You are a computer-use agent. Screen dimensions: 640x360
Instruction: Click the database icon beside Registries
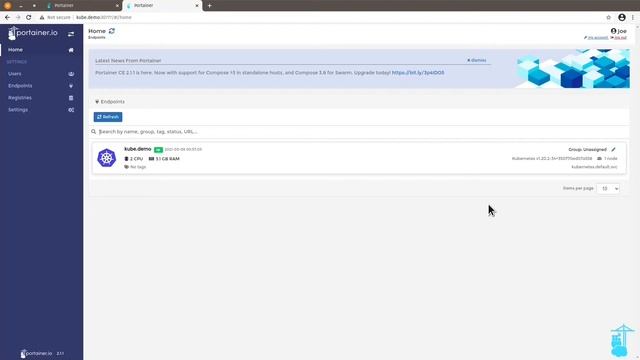click(71, 98)
